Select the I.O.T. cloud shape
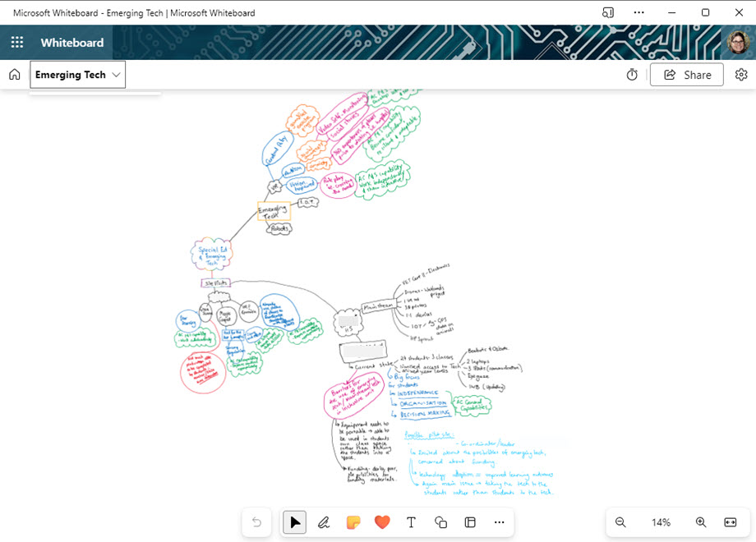The image size is (756, 542). 307,202
